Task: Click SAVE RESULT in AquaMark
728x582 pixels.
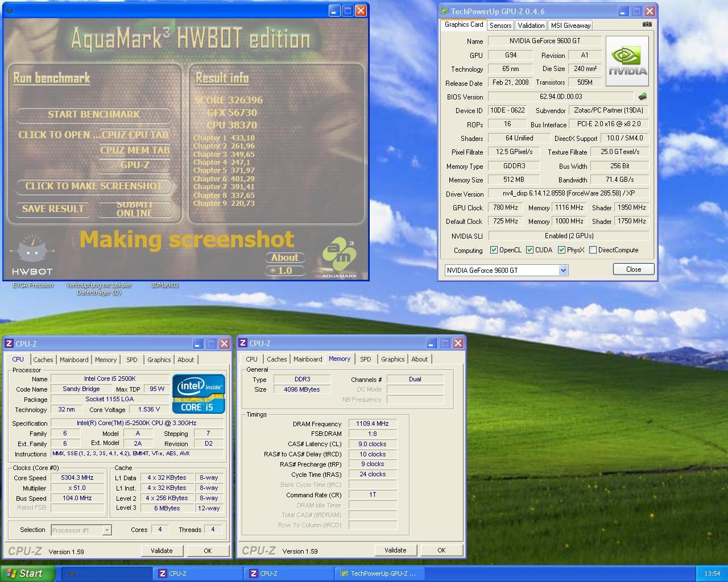Action: point(53,209)
